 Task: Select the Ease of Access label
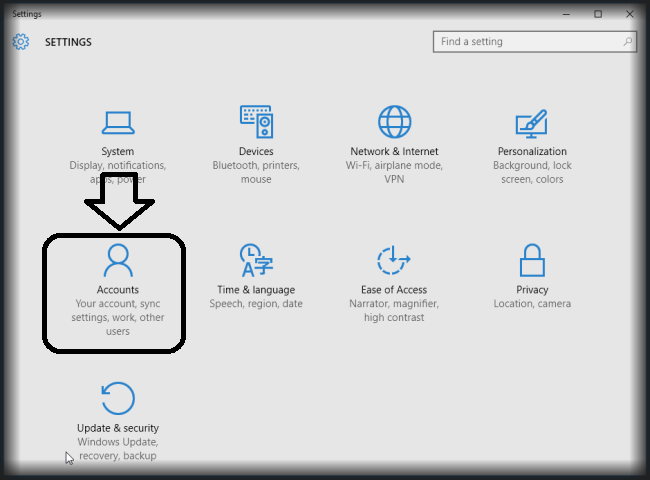pyautogui.click(x=394, y=290)
